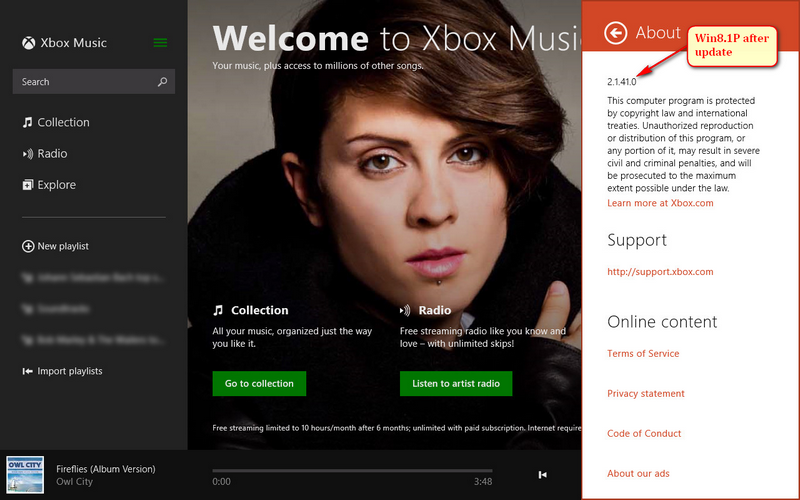Open the Privacy statement link

[646, 394]
